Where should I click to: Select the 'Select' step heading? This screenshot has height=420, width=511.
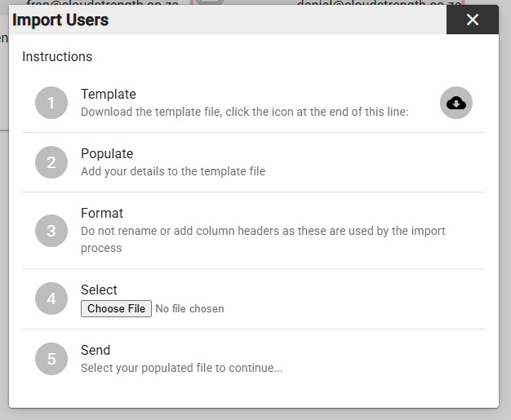click(x=99, y=290)
